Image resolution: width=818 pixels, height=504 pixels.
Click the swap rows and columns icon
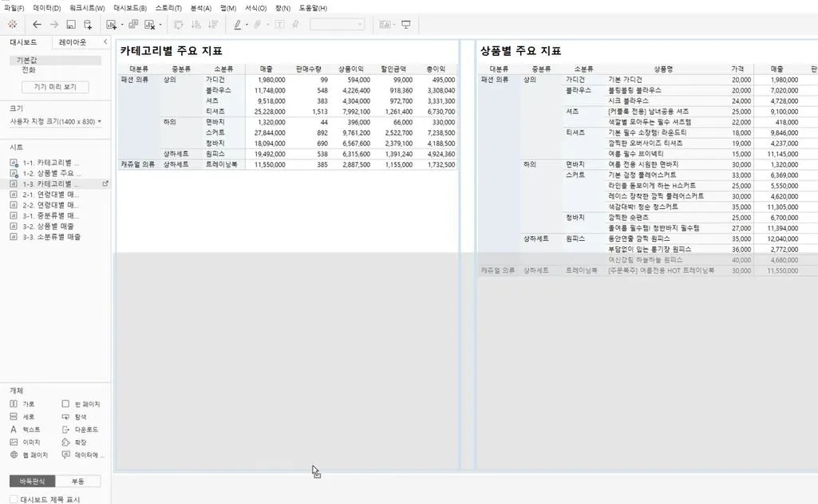179,25
